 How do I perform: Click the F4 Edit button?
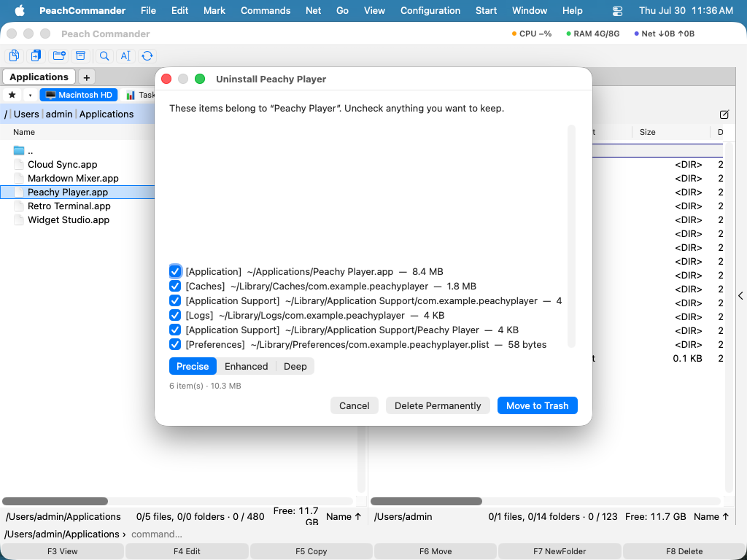(187, 551)
